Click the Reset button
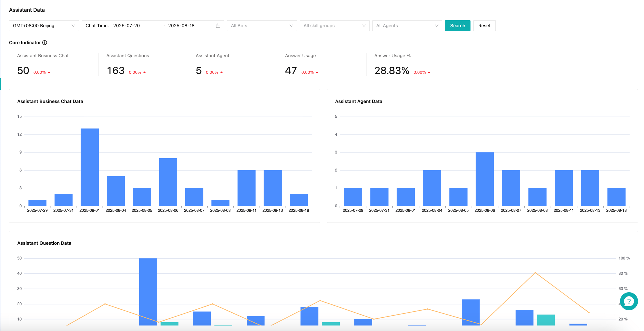This screenshot has width=644, height=331. point(484,26)
